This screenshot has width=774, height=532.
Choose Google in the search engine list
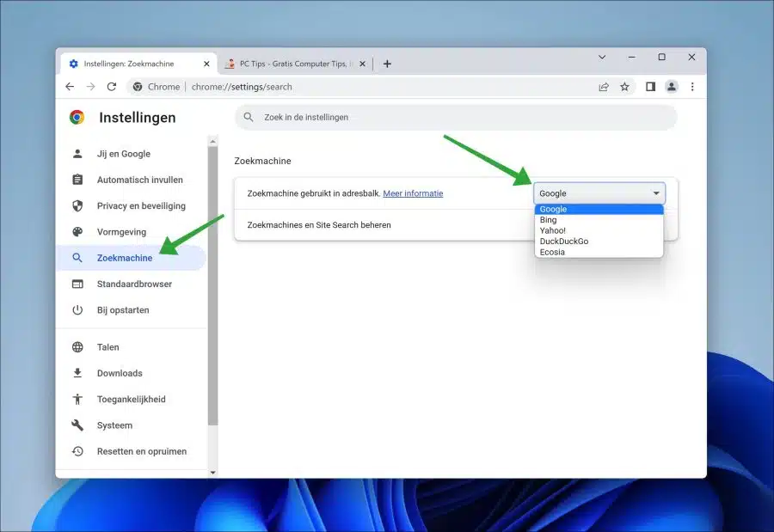(599, 209)
